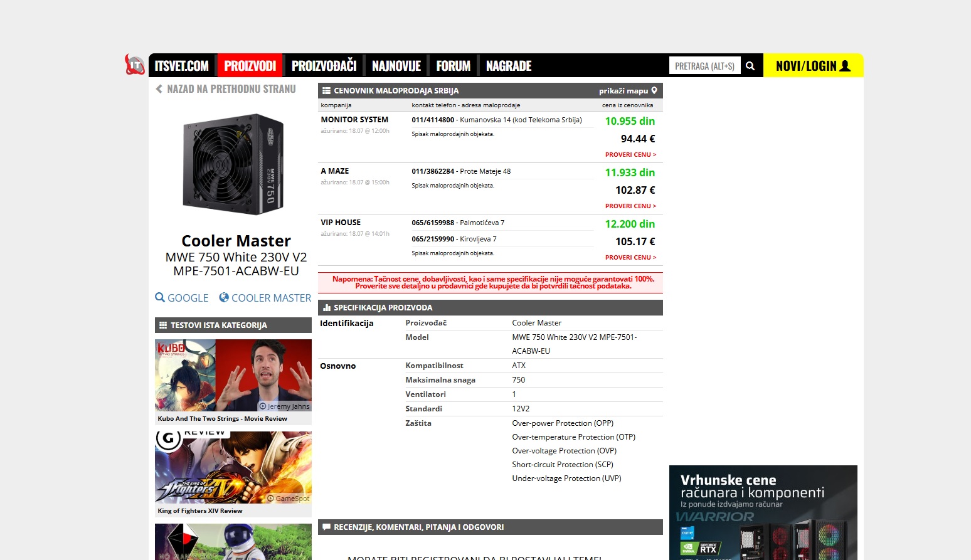
Task: Click the Warrior računari ad banner
Action: (763, 512)
